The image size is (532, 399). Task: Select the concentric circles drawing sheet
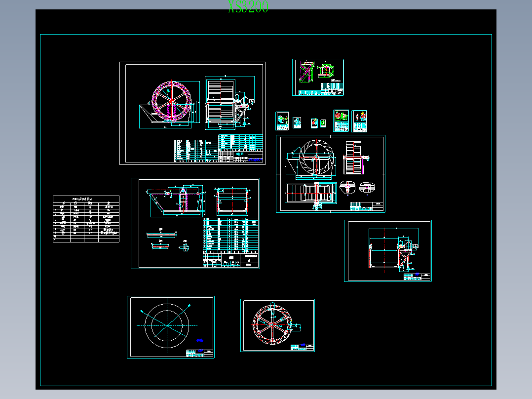(171, 327)
